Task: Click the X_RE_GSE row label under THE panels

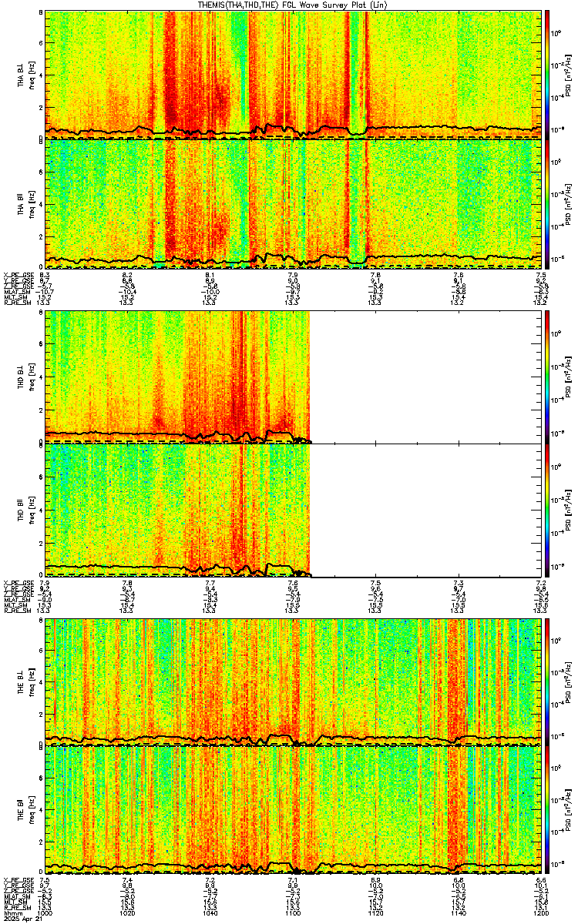Action: [18, 879]
